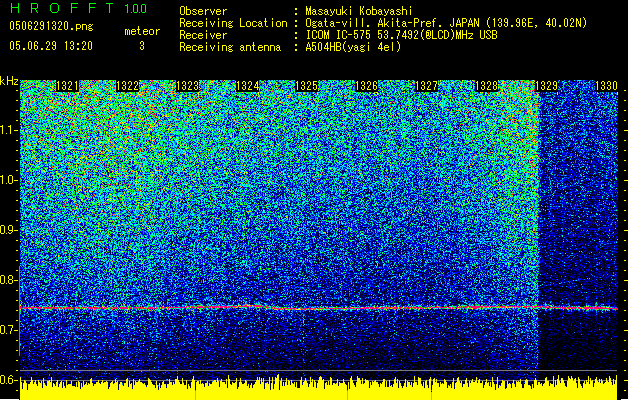Click the 1329 time marker

(x=546, y=86)
